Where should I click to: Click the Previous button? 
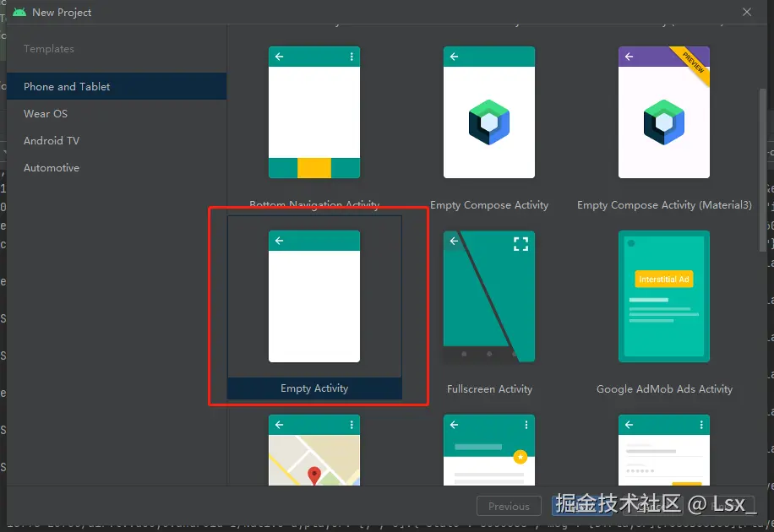click(509, 507)
